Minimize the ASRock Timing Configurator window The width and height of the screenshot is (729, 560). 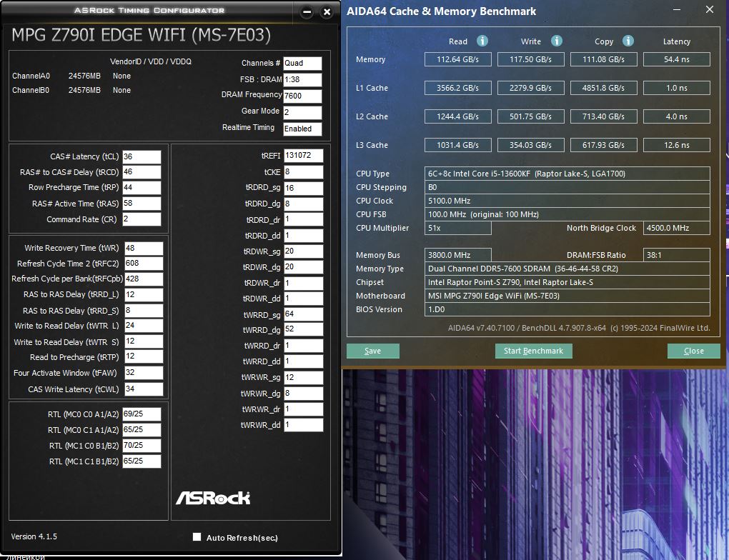click(x=307, y=12)
